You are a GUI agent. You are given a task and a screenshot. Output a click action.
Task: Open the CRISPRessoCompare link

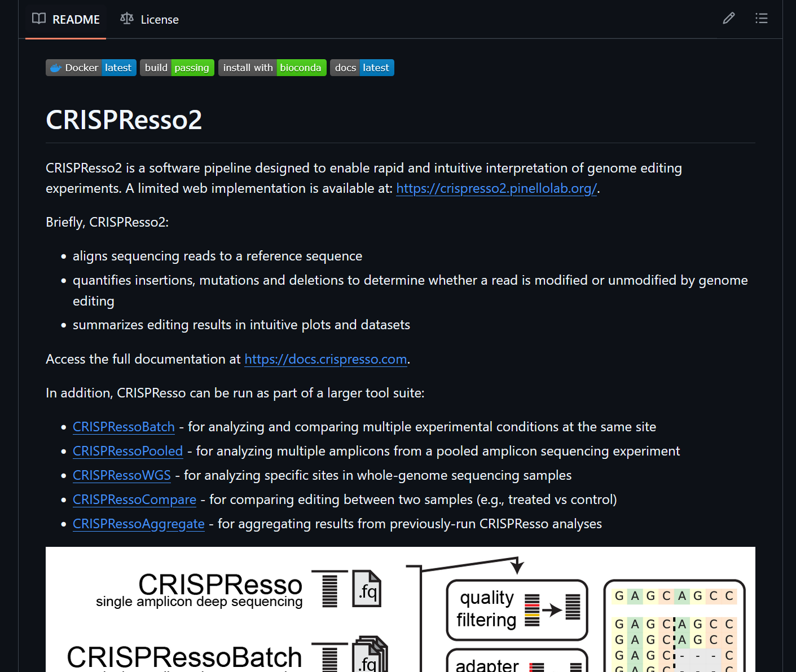[134, 499]
